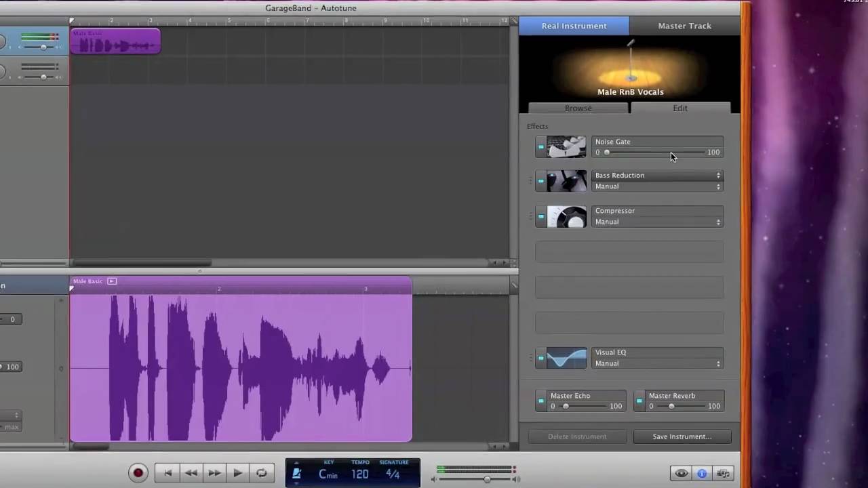Open the Compressor effect editor thumbnail
The width and height of the screenshot is (868, 488).
566,217
